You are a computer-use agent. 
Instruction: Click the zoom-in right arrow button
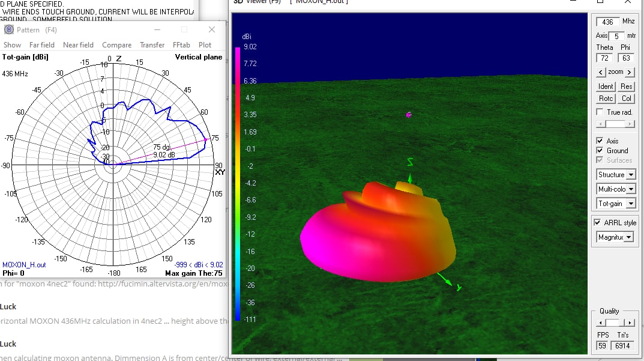pyautogui.click(x=630, y=72)
